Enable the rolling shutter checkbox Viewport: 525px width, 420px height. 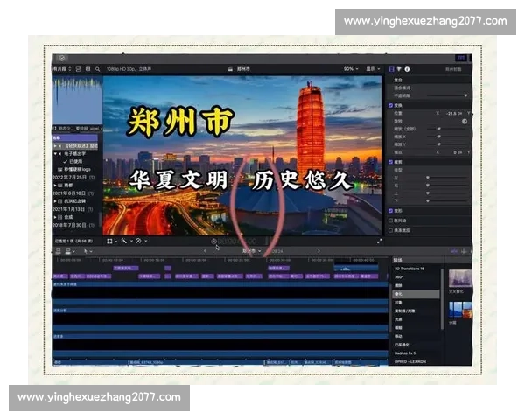pos(390,230)
